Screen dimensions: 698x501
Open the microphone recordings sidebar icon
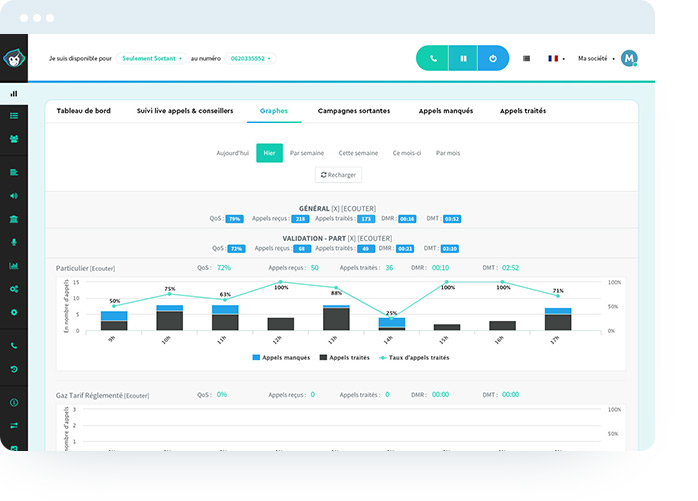pyautogui.click(x=14, y=242)
